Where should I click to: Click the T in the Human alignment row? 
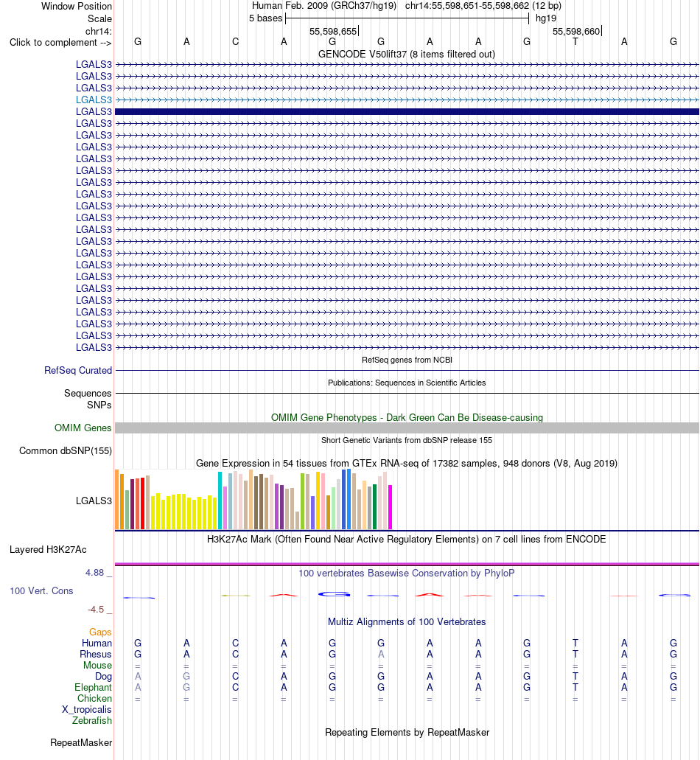pos(575,644)
